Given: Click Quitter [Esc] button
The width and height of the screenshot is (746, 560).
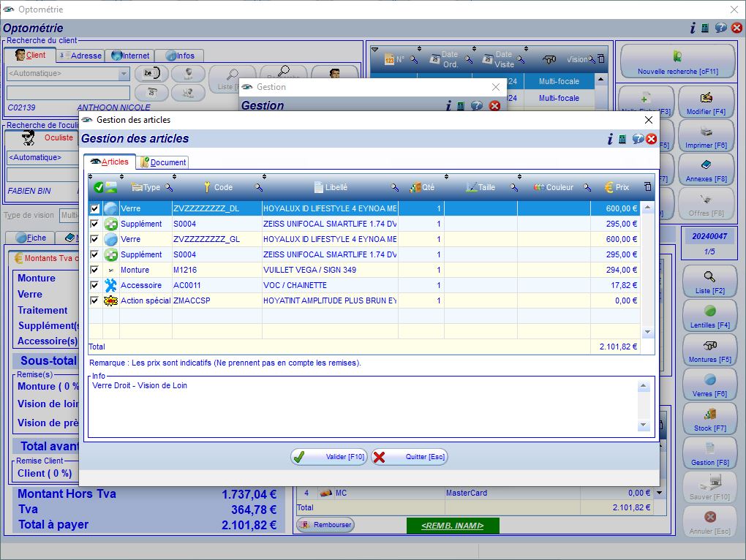Looking at the screenshot, I should click(409, 457).
